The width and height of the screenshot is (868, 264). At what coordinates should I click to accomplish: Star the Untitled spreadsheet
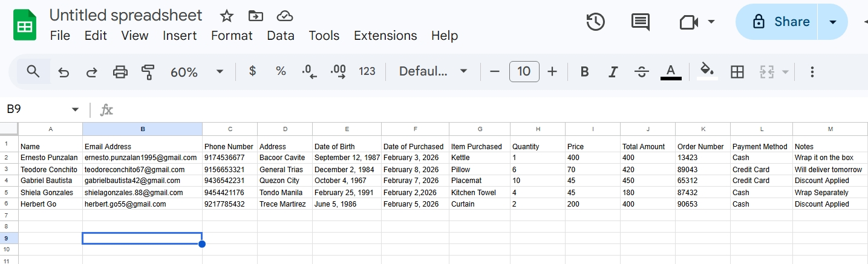click(227, 16)
